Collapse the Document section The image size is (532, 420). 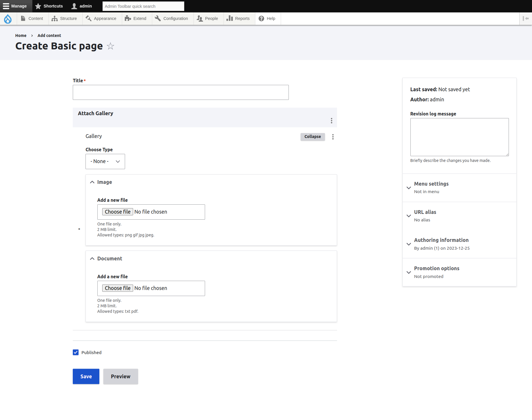92,258
